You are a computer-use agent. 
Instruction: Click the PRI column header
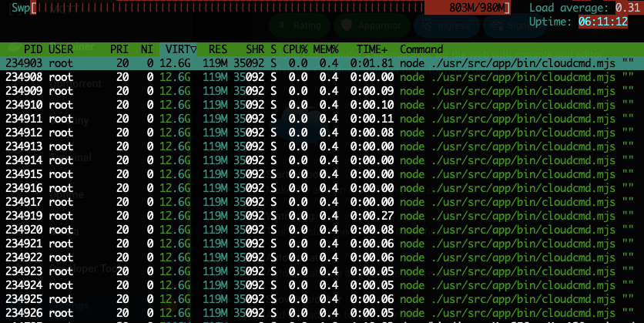(119, 49)
